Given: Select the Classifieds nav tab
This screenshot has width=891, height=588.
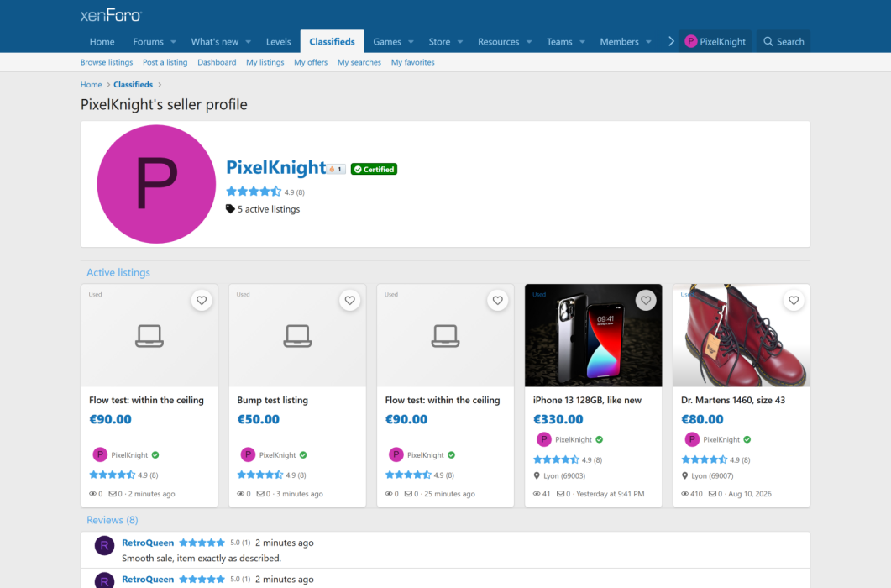Looking at the screenshot, I should coord(332,41).
